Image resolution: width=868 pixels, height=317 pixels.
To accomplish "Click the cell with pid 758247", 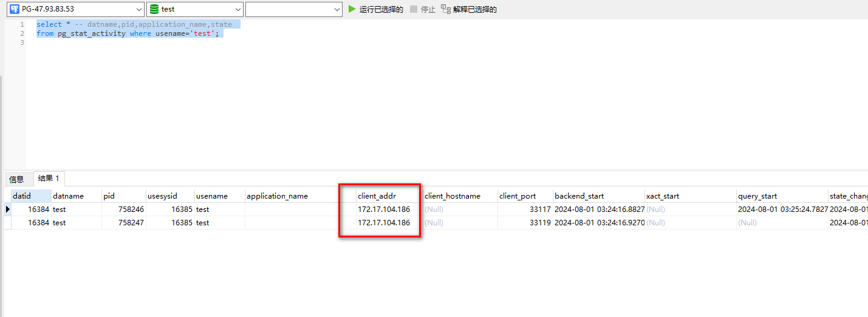I will 123,223.
